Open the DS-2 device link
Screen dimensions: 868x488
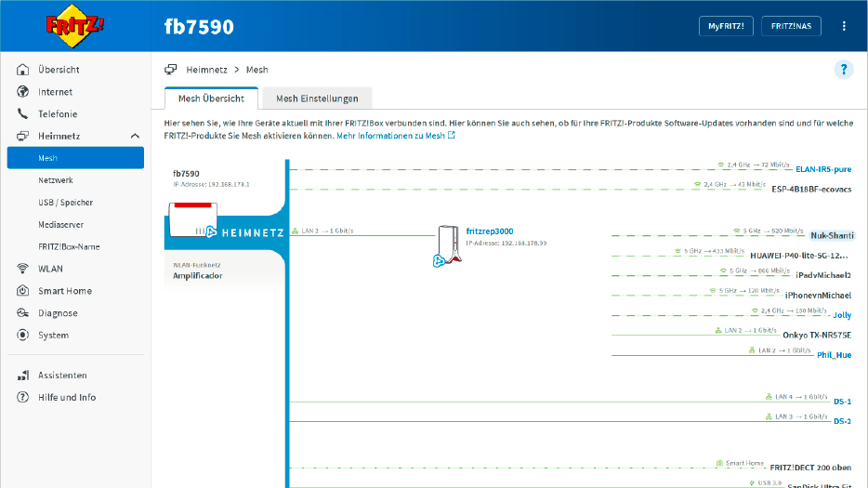click(x=843, y=421)
